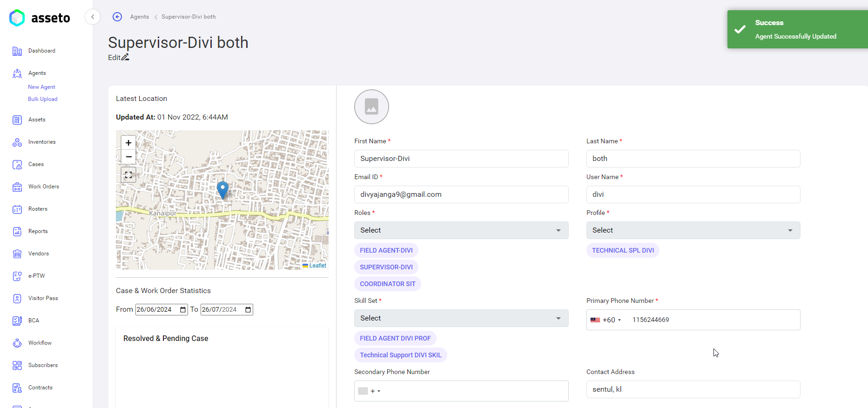Click the blue location marker pin
Screen dimensions: 868x408
click(x=222, y=190)
